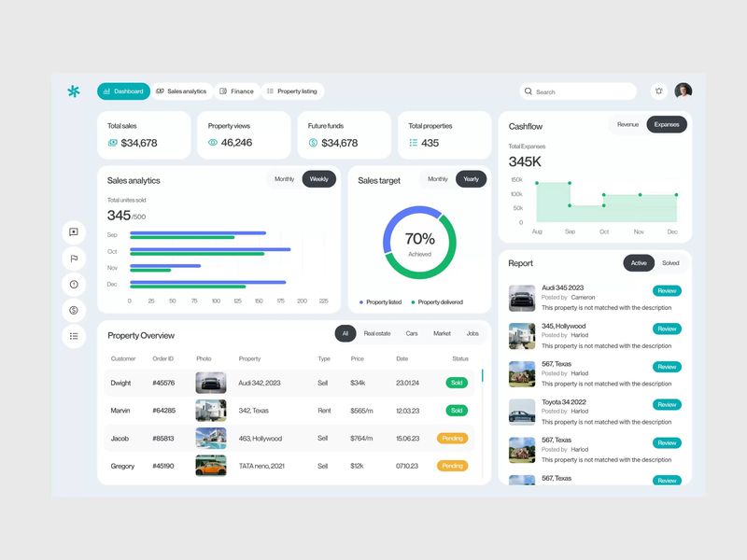747x560 pixels.
Task: Click the money icon on Total sales card
Action: pos(112,143)
